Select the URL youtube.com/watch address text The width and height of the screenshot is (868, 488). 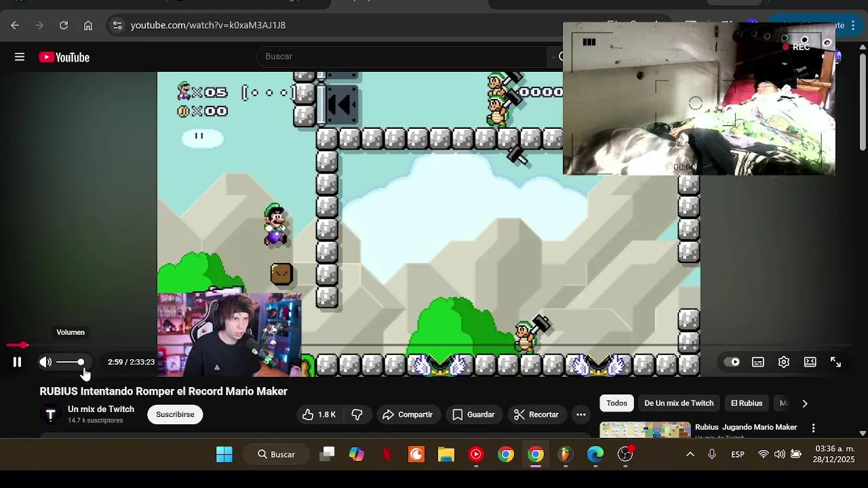208,25
